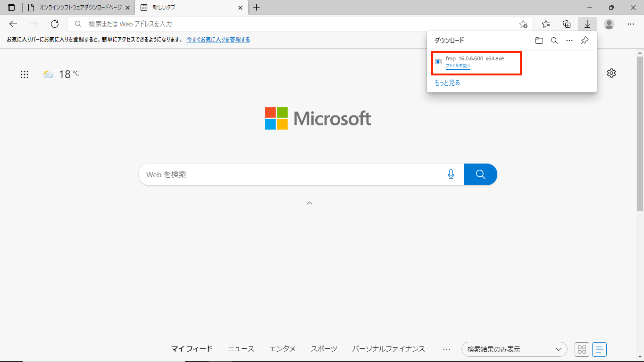Screen dimensions: 644x362
Task: View the weather 18°C widget
Action: click(61, 74)
